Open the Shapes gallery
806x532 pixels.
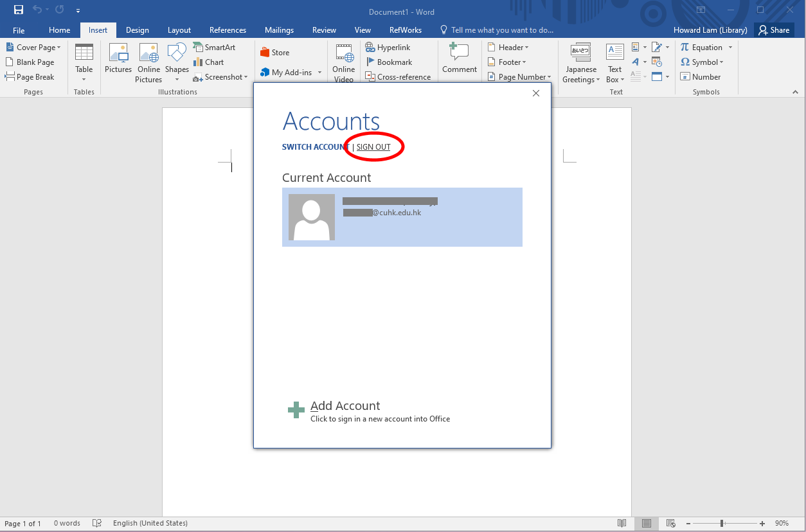[x=177, y=64]
